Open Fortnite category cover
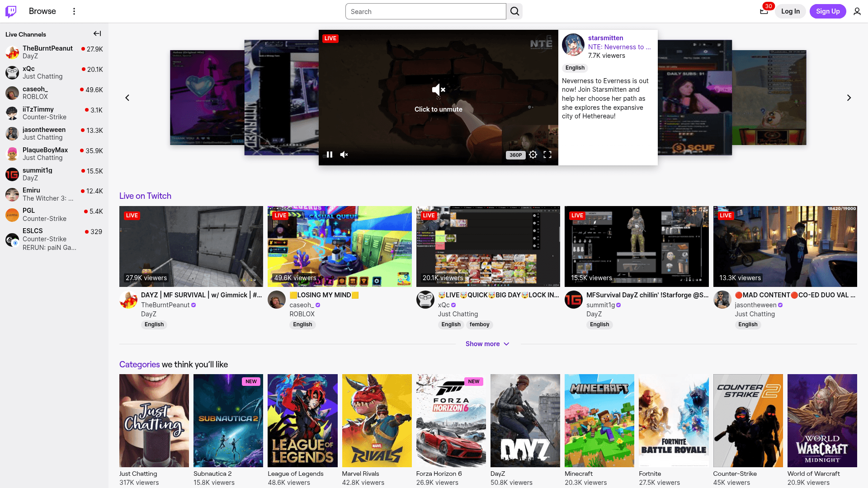The width and height of the screenshot is (868, 488). tap(674, 421)
